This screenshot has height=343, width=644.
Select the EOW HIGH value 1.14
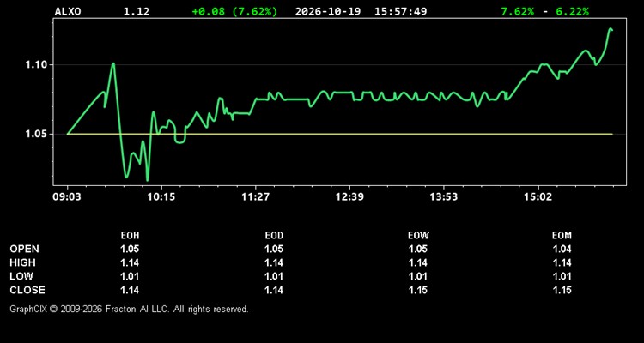(418, 262)
